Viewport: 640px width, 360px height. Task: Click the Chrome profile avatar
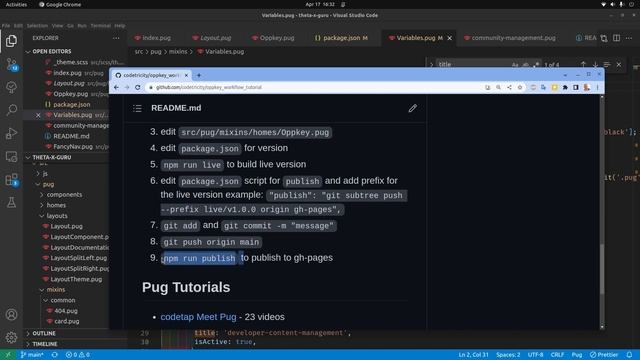tap(587, 87)
